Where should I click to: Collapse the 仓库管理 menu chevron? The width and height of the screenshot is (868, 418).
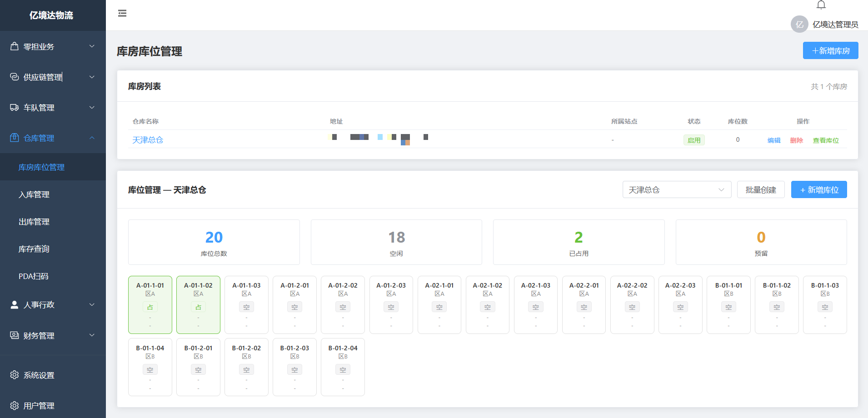pyautogui.click(x=92, y=138)
